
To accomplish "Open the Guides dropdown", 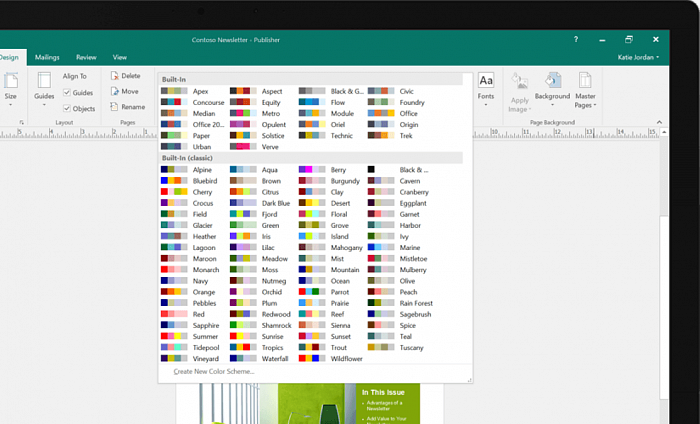I will [44, 87].
